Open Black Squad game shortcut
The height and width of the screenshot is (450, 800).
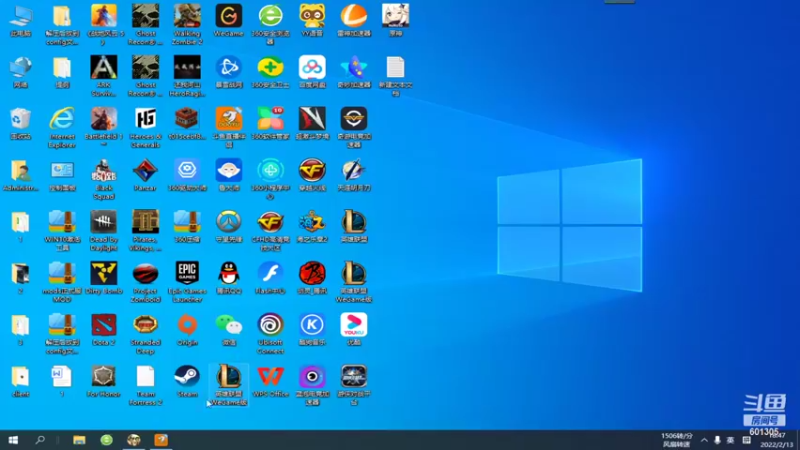(104, 179)
